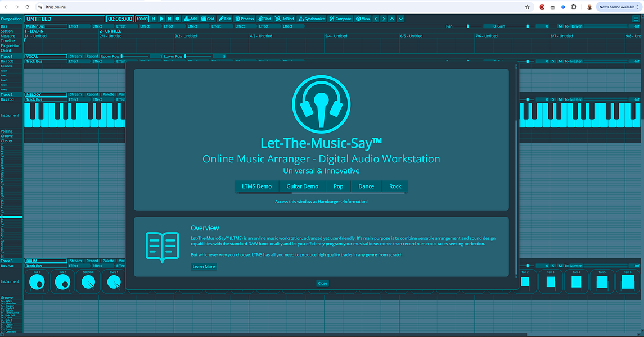Select the Tom 2 drum pad
The width and height of the screenshot is (644, 337).
point(525,281)
